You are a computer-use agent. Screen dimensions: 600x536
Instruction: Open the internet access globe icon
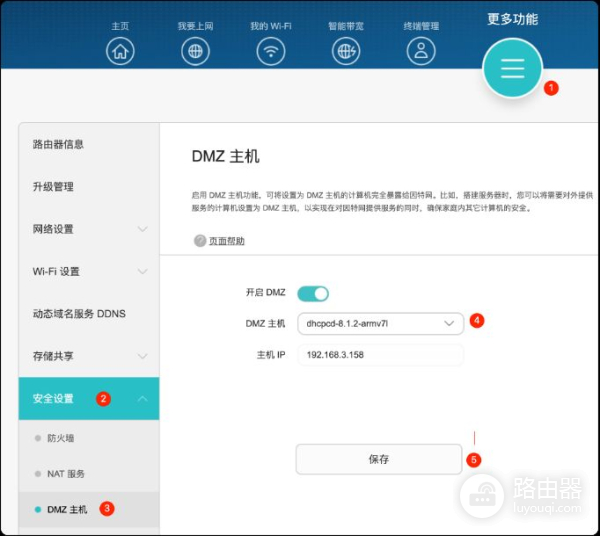196,51
